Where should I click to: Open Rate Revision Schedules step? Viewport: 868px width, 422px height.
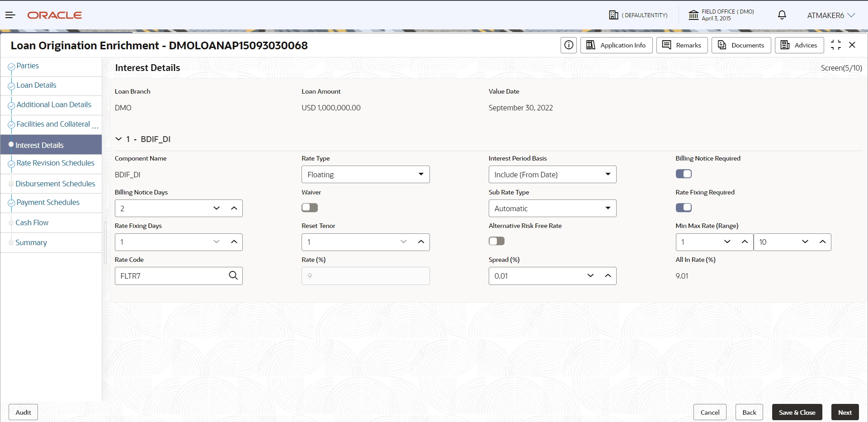[x=55, y=163]
